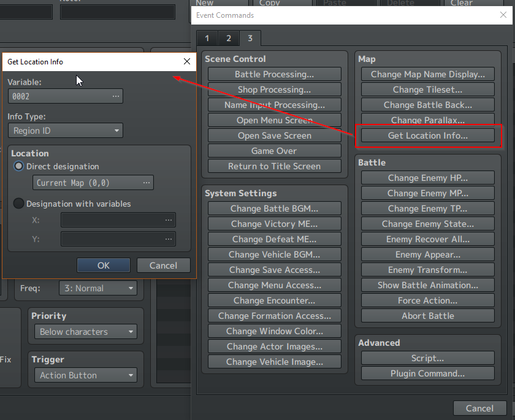Click Change Save Access command

[274, 270]
